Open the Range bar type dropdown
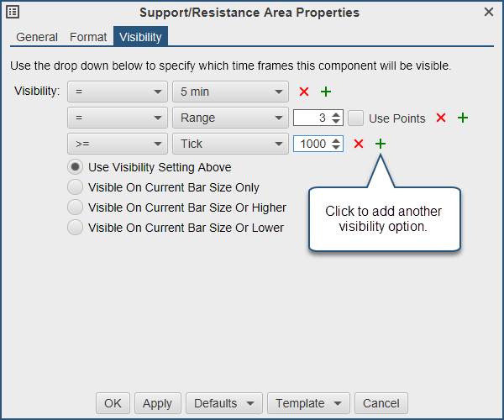Image resolution: width=504 pixels, height=420 pixels. 228,118
